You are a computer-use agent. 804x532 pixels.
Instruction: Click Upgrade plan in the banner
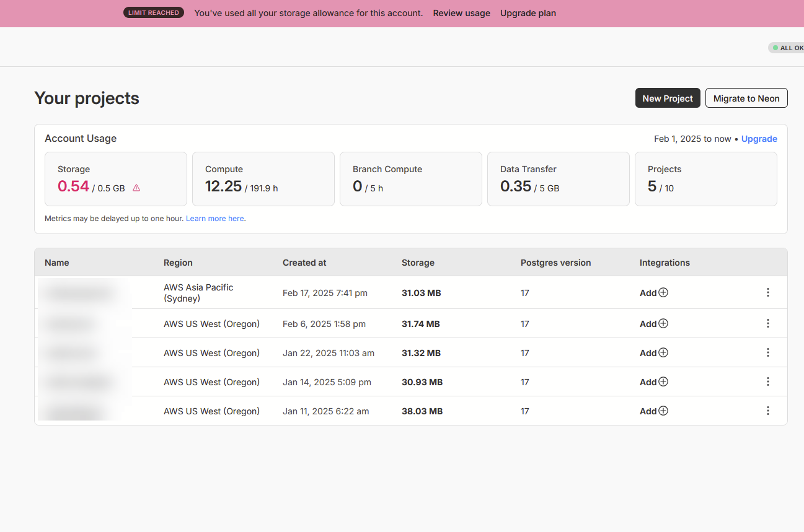click(528, 13)
